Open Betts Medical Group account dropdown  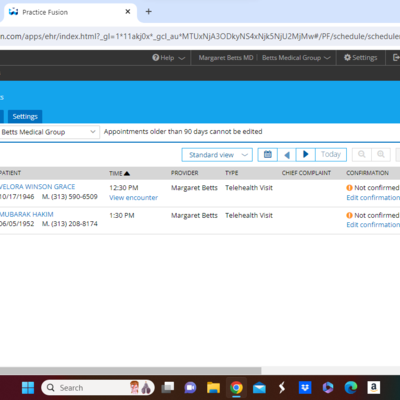coord(296,58)
